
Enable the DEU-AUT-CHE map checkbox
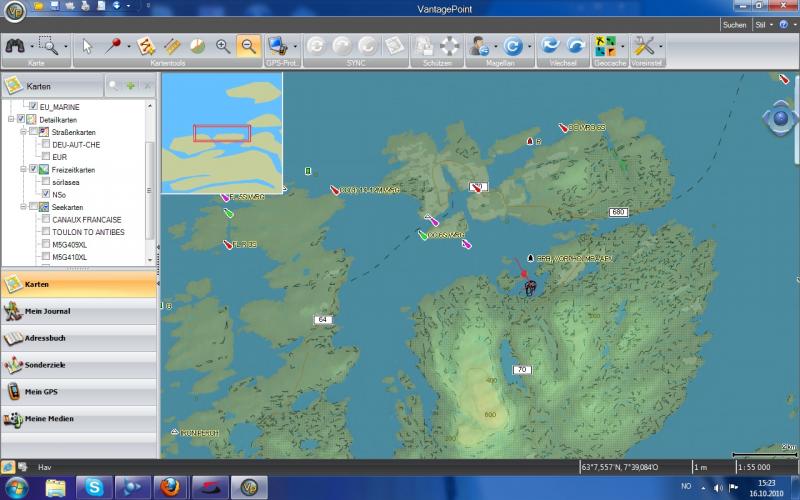(45, 145)
